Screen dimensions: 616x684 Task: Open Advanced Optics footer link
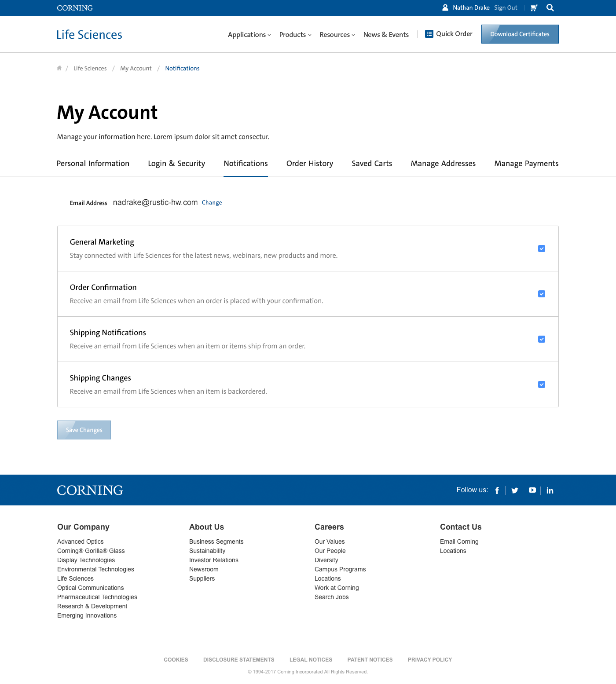[81, 541]
